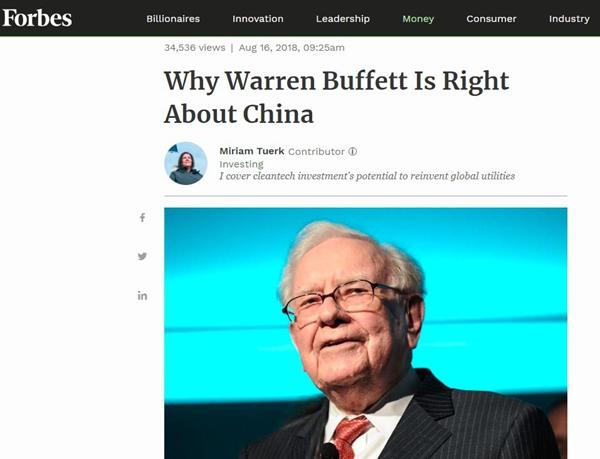The width and height of the screenshot is (600, 459).
Task: Click the Contributor label
Action: pyautogui.click(x=316, y=151)
